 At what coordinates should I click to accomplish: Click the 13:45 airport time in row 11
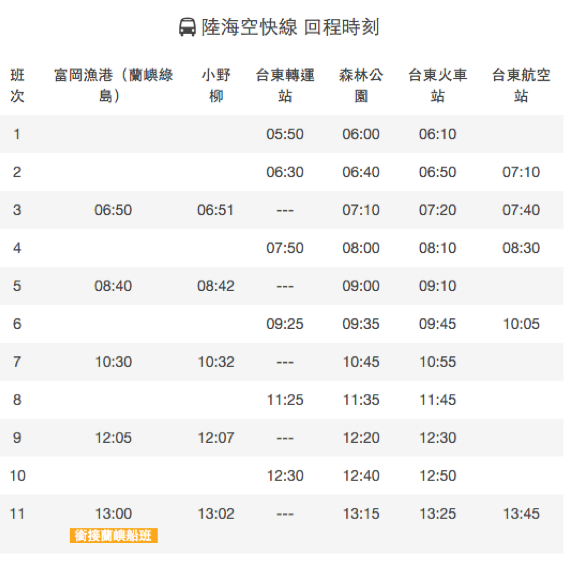click(521, 513)
